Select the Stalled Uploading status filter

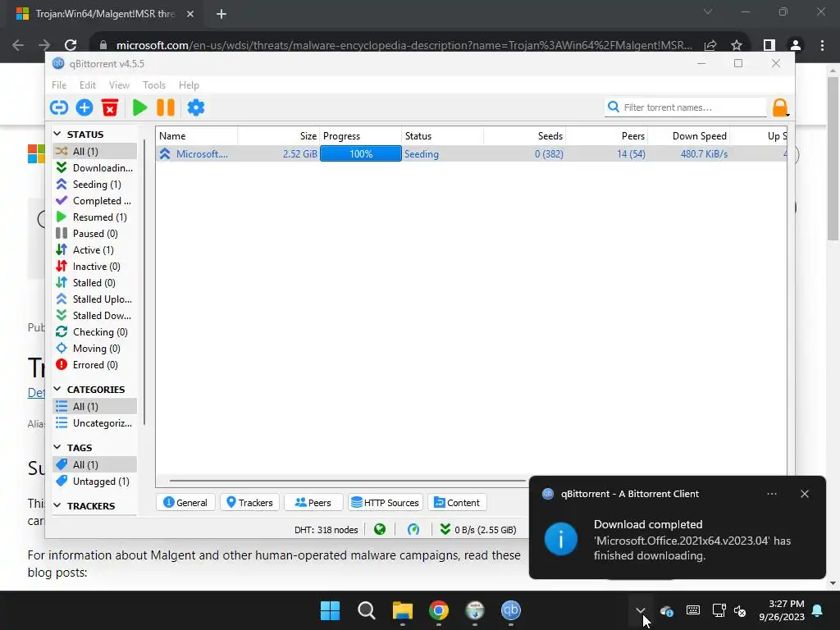point(95,299)
